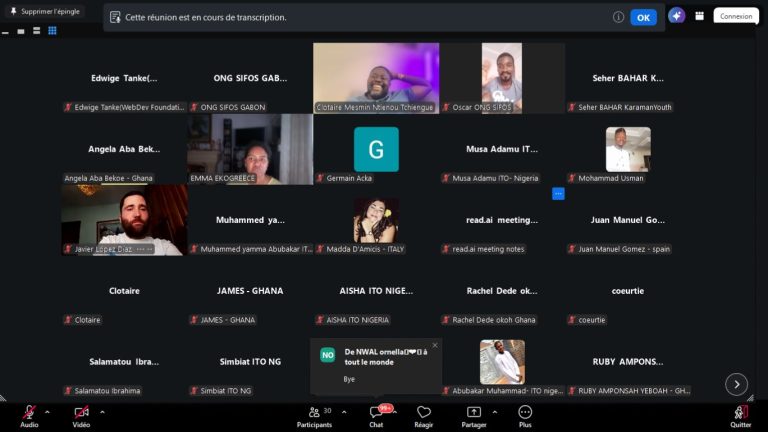Open the AI Companion sparkle icon

pyautogui.click(x=676, y=16)
